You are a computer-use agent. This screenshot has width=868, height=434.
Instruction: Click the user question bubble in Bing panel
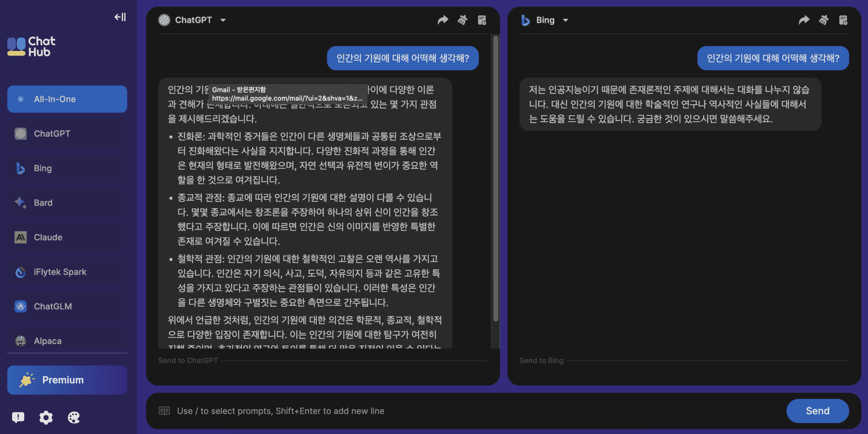773,58
